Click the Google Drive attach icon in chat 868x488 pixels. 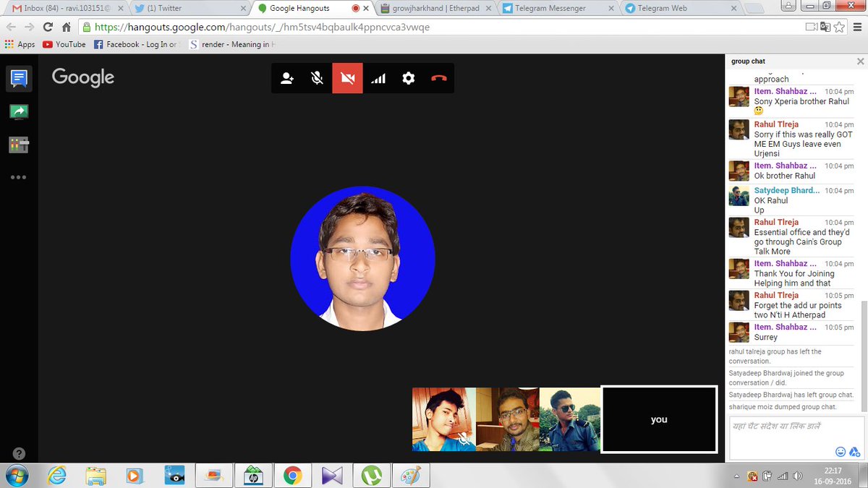(854, 452)
